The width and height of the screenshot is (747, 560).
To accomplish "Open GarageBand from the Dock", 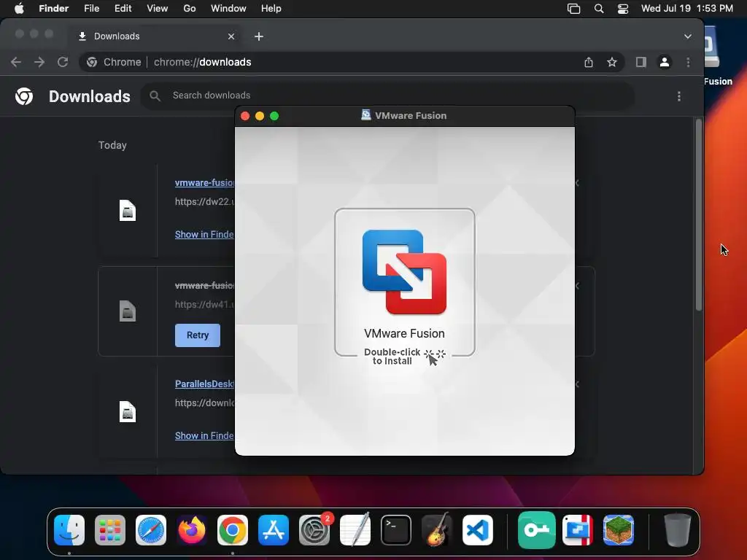I will coord(437,530).
